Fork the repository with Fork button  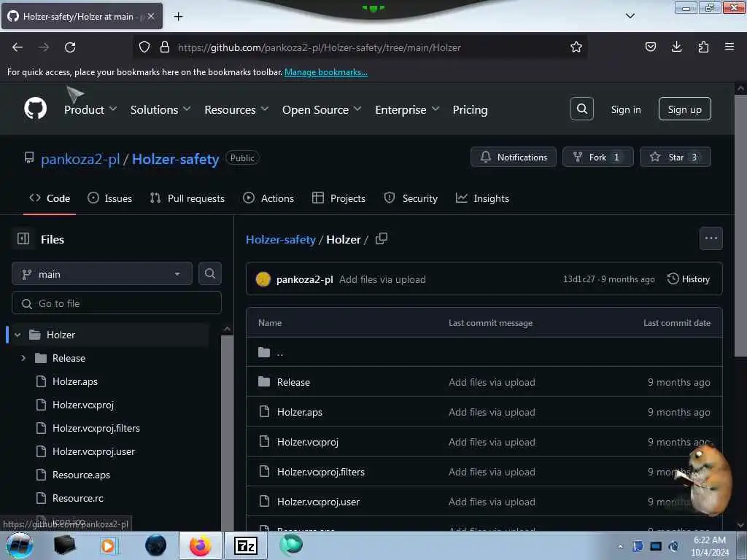(x=598, y=157)
